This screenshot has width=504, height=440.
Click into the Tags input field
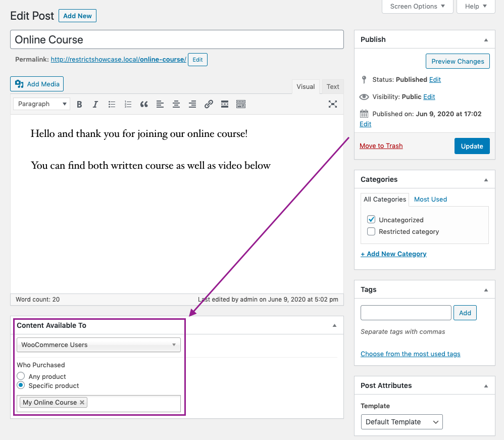406,313
